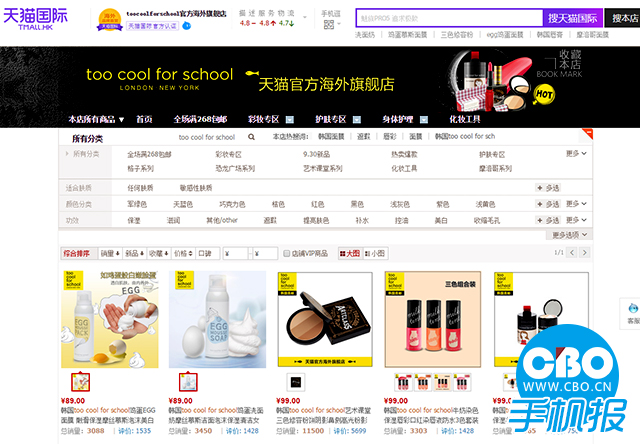Viewport: 640px width, 444px height.
Task: Filter by 艺术课堂系列 category
Action: tap(322, 168)
